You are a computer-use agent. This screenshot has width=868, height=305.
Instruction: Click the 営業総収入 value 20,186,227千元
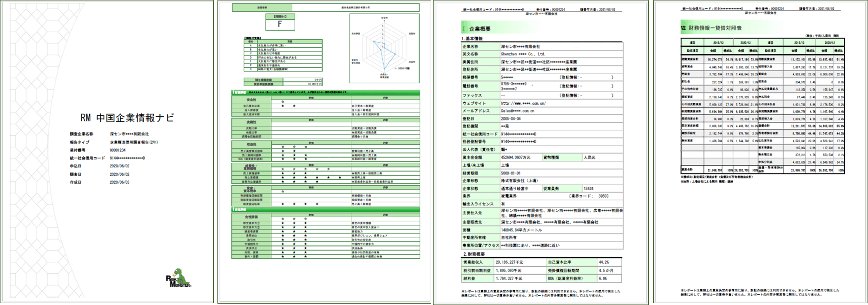tap(515, 263)
